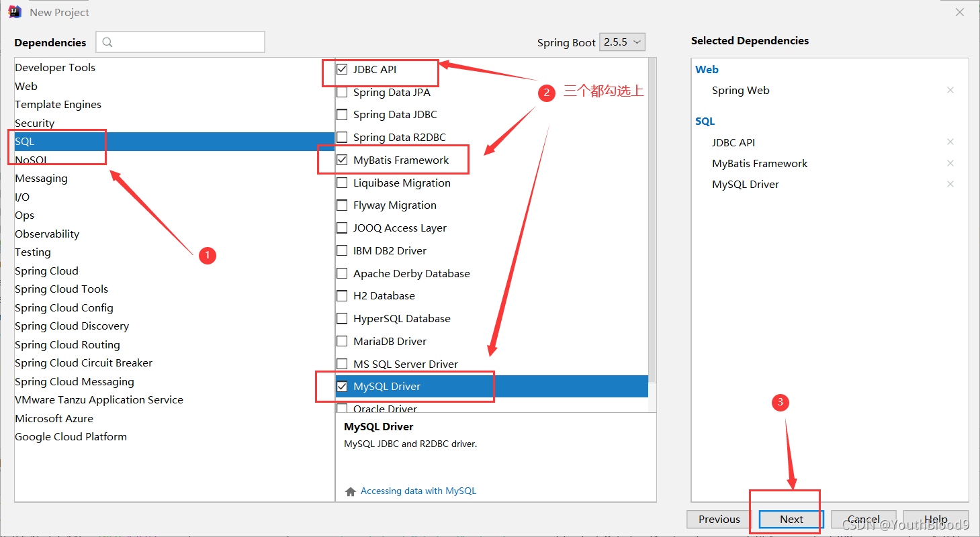
Task: Go back with the Previous button
Action: [719, 519]
